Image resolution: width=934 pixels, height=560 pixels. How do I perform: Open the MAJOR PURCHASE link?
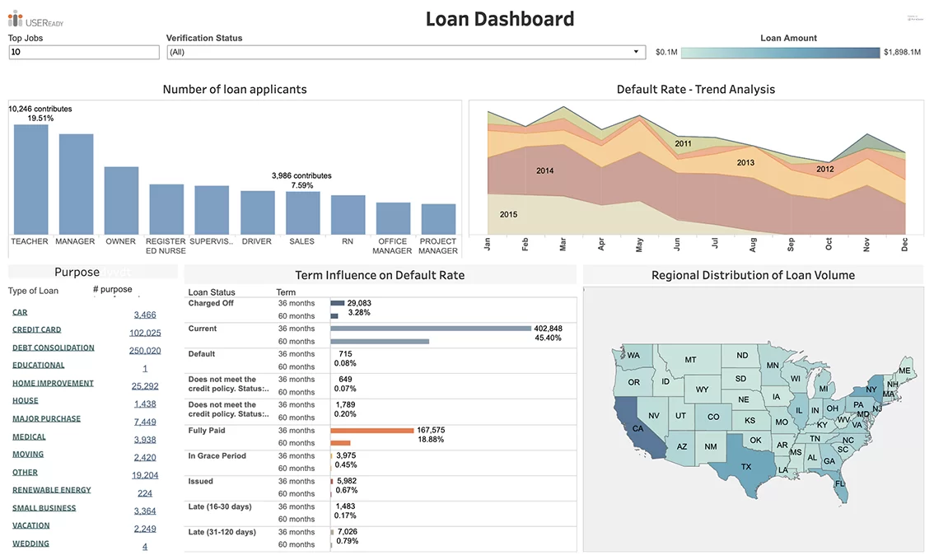point(46,419)
